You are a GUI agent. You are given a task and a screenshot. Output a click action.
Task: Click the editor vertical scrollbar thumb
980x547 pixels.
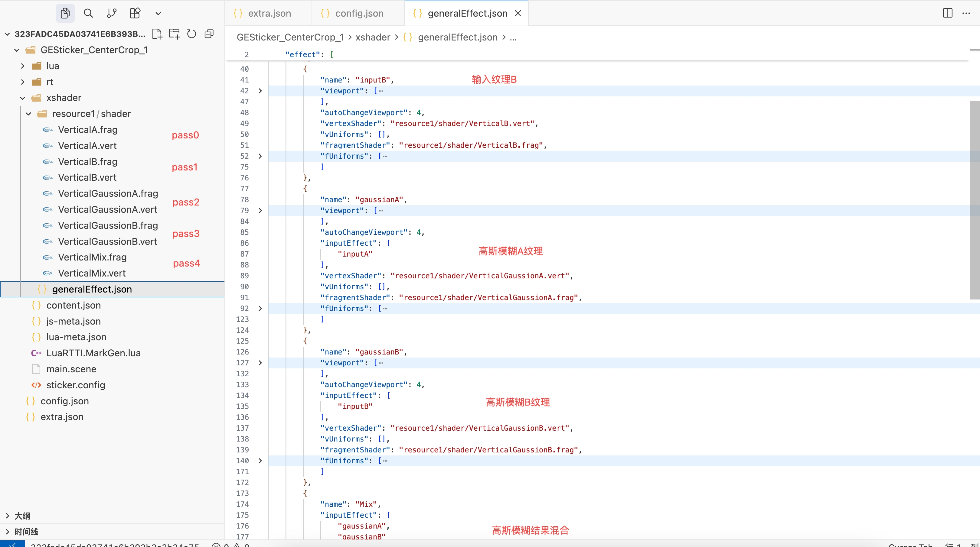tap(975, 199)
